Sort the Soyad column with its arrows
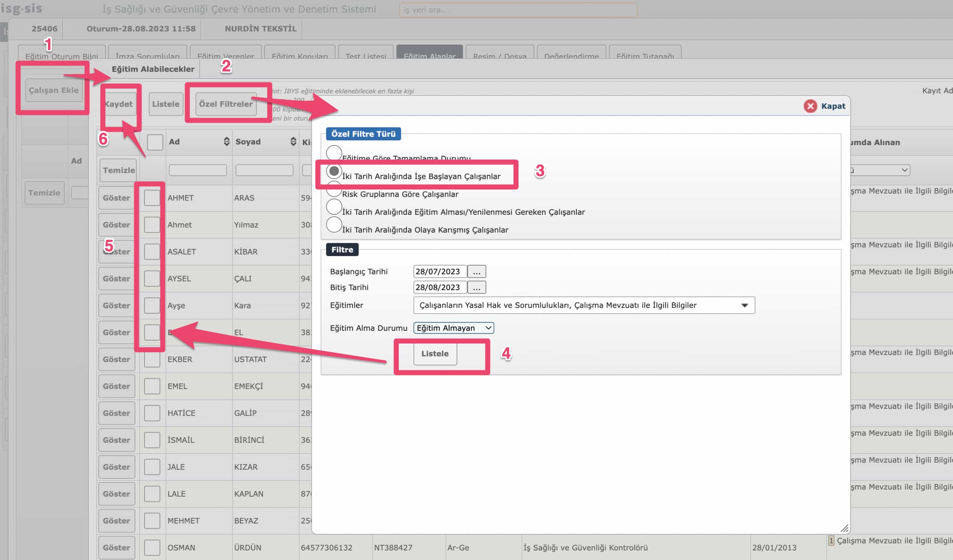953x560 pixels. point(293,142)
